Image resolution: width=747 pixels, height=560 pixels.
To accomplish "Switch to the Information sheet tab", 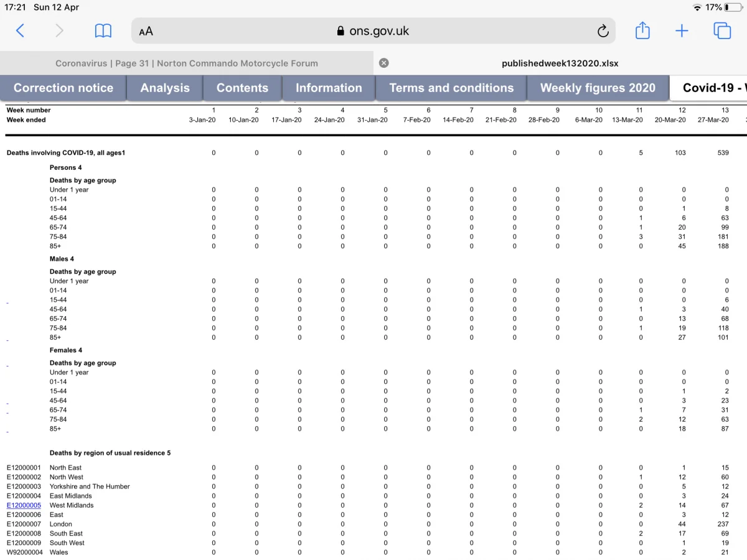I will click(329, 88).
